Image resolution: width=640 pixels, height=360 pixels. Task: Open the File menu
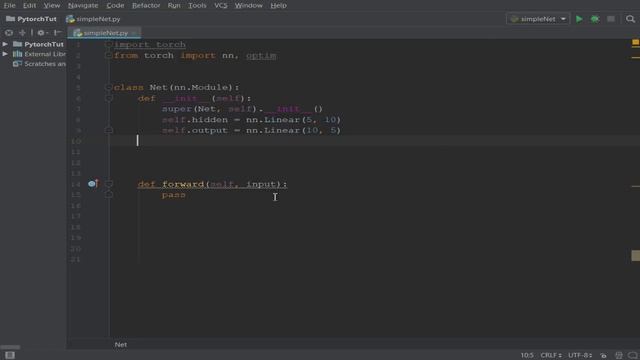click(x=9, y=5)
